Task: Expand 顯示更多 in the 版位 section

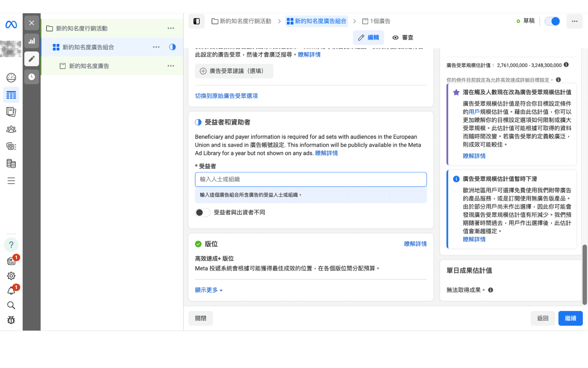Action: (x=208, y=290)
